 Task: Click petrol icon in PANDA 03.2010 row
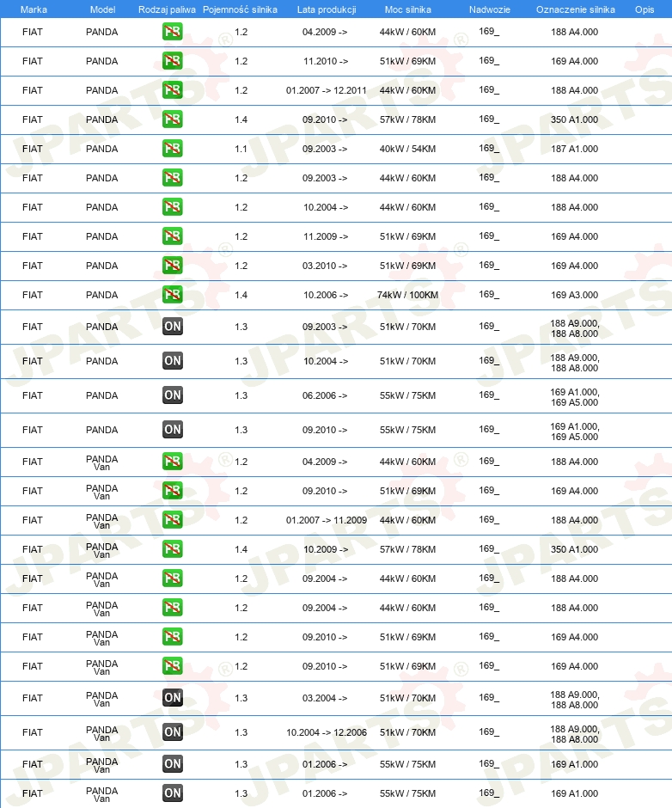[172, 266]
